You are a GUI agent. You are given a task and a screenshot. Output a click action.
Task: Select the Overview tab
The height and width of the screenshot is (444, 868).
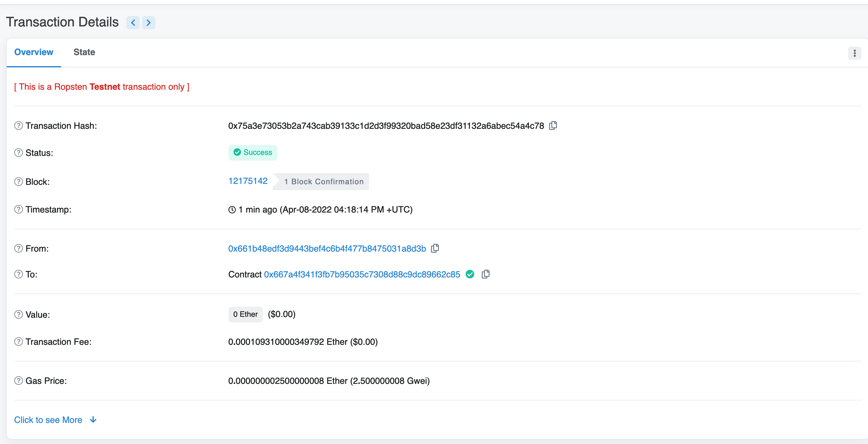34,52
